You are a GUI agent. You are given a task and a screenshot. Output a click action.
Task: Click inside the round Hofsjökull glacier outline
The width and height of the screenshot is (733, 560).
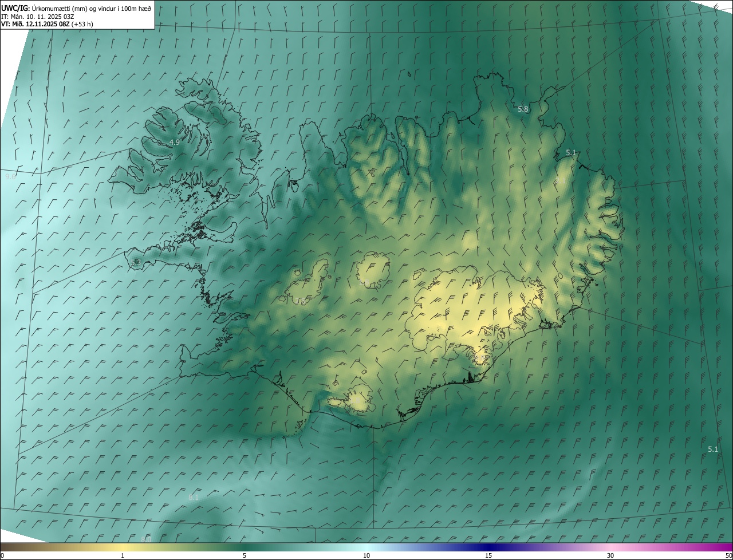coord(372,270)
